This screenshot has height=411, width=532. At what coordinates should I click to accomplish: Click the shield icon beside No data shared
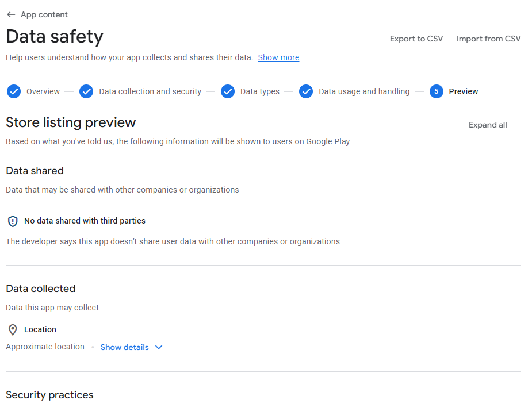pos(13,221)
